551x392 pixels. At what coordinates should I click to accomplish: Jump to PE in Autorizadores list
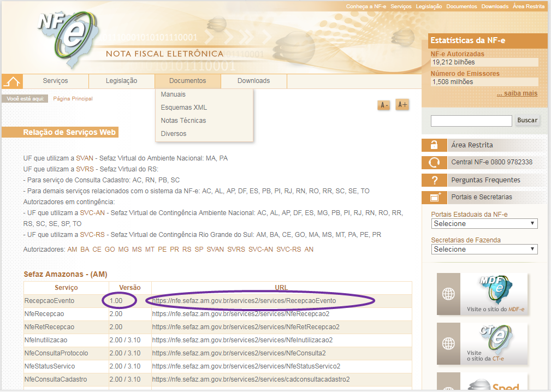point(162,250)
